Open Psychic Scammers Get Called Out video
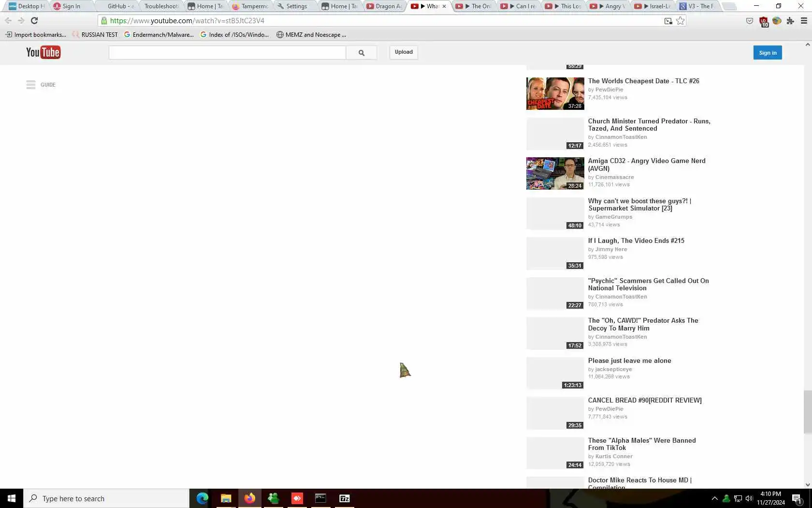Image resolution: width=812 pixels, height=508 pixels. pyautogui.click(x=648, y=284)
